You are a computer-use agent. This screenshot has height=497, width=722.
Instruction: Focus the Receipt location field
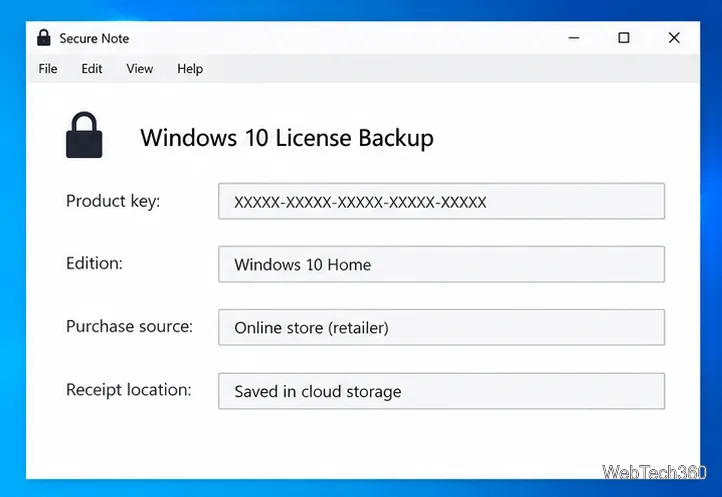point(441,391)
